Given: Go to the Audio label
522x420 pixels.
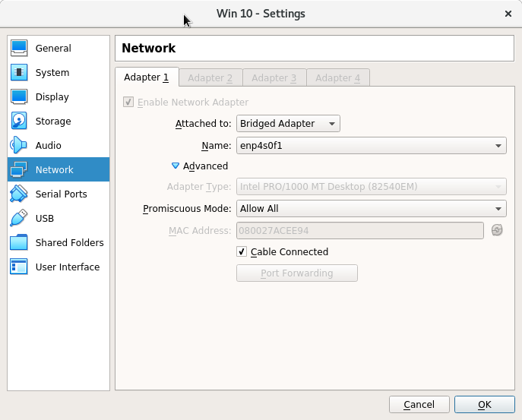Looking at the screenshot, I should (x=49, y=145).
